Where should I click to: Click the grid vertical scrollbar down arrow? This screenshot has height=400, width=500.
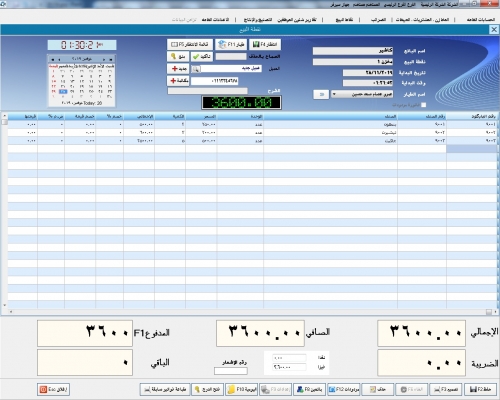pyautogui.click(x=4, y=305)
